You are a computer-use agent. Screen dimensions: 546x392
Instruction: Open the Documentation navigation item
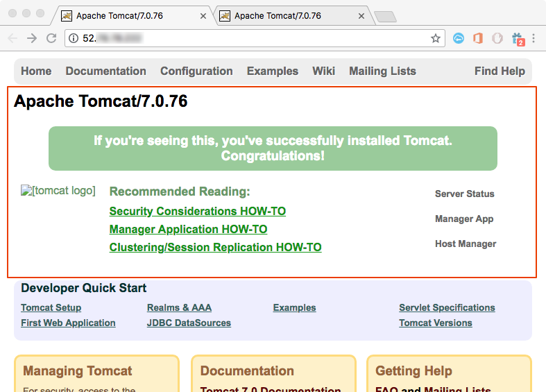click(106, 71)
